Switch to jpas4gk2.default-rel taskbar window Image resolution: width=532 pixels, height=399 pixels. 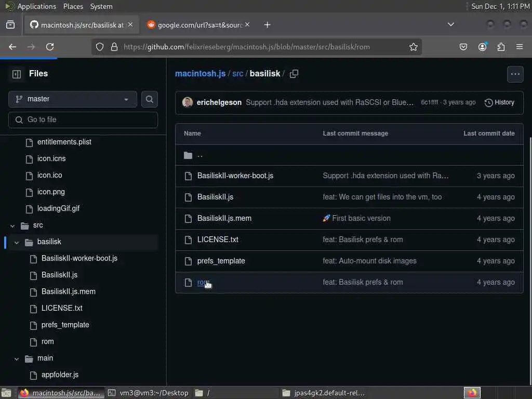pyautogui.click(x=324, y=393)
